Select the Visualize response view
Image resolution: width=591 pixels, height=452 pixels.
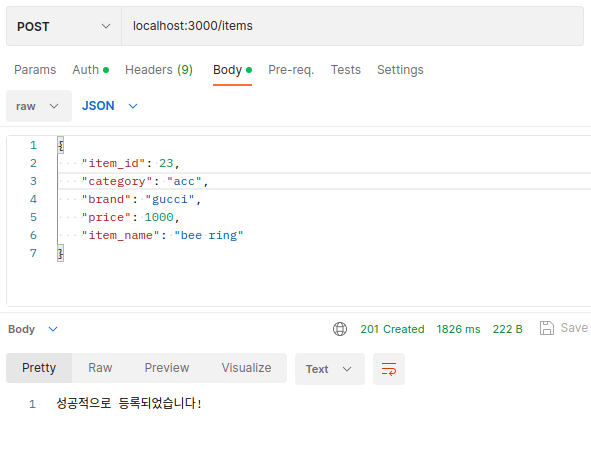(x=246, y=368)
